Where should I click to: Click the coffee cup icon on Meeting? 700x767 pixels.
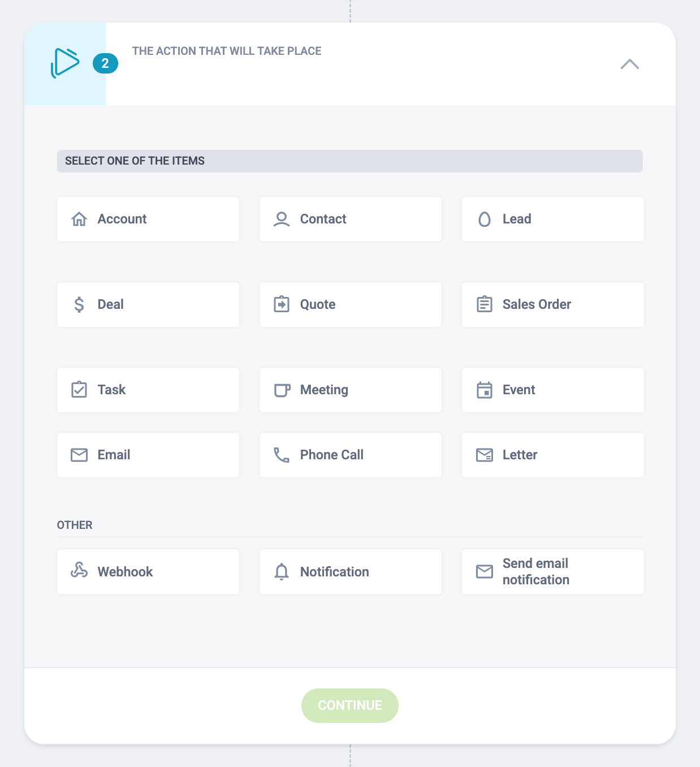point(282,390)
